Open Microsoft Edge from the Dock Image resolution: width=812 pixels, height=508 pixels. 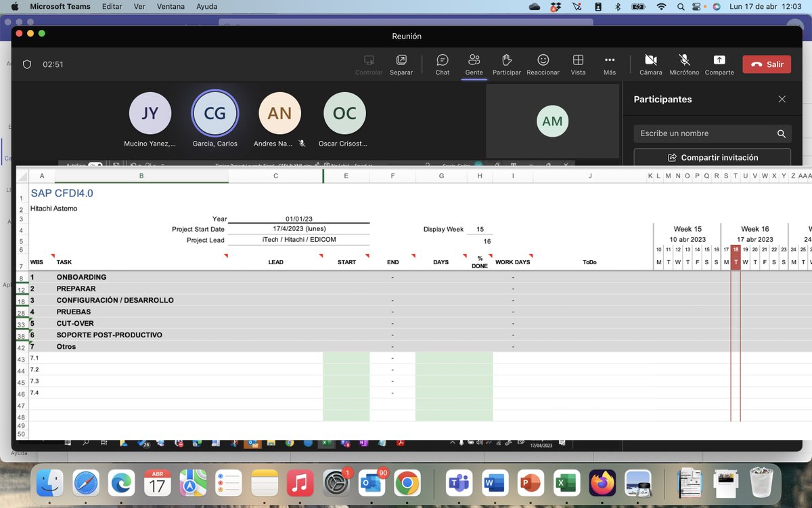(x=121, y=484)
